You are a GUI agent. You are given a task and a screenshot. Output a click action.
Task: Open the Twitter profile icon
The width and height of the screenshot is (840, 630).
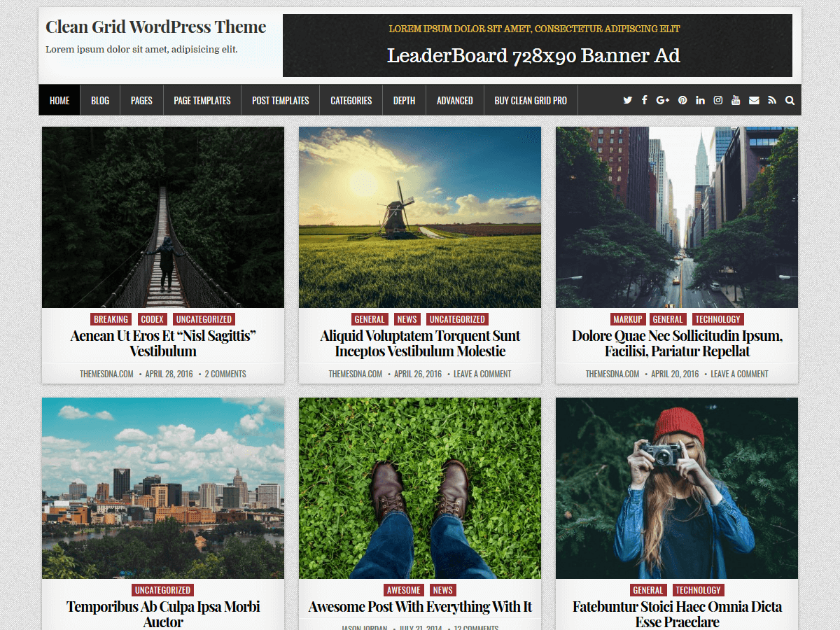[628, 100]
